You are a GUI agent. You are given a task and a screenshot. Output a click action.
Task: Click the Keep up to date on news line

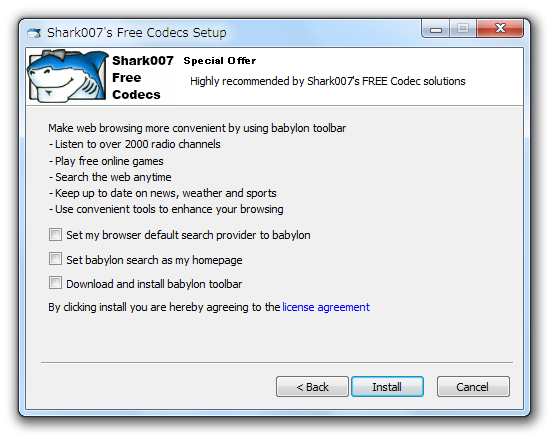click(163, 193)
